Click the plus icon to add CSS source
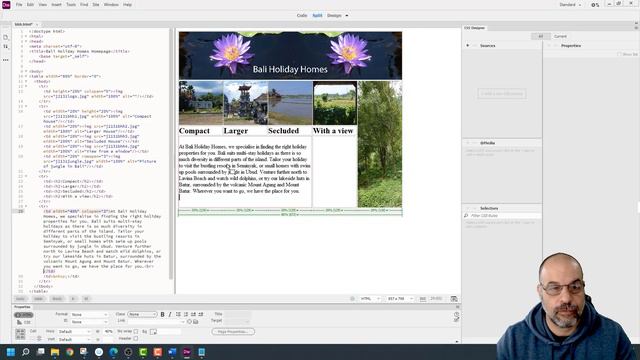The image size is (640, 360). pyautogui.click(x=468, y=46)
